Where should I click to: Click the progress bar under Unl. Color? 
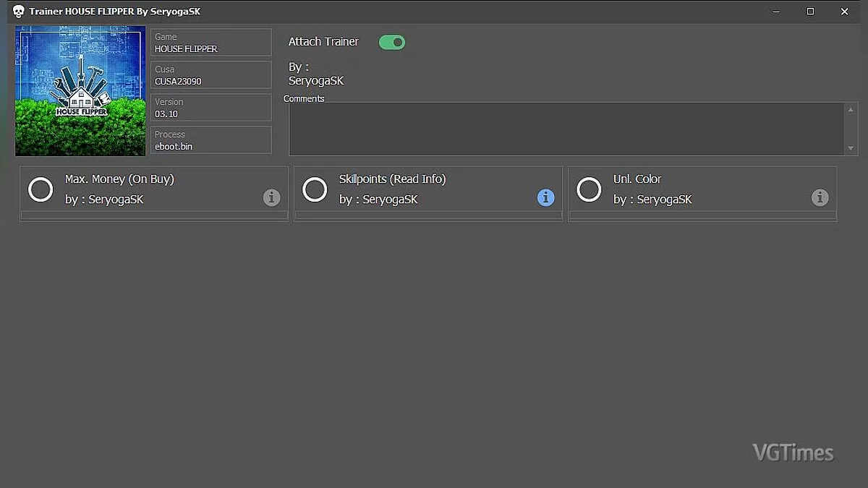click(702, 215)
